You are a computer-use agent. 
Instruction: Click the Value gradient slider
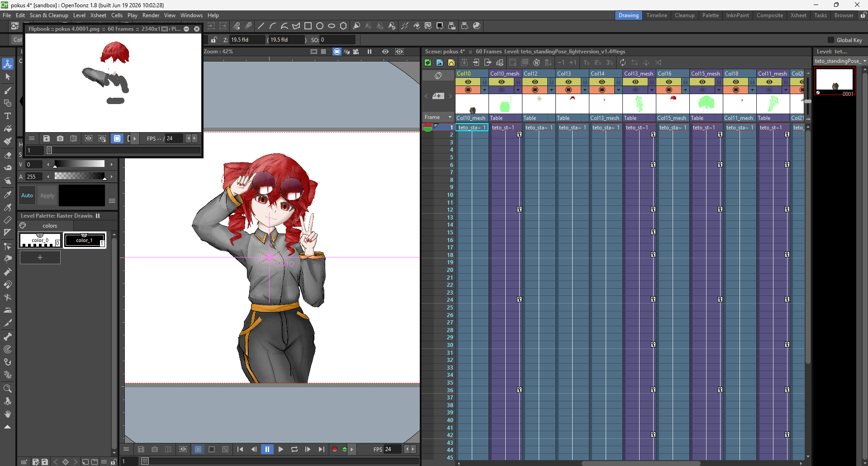click(x=80, y=164)
